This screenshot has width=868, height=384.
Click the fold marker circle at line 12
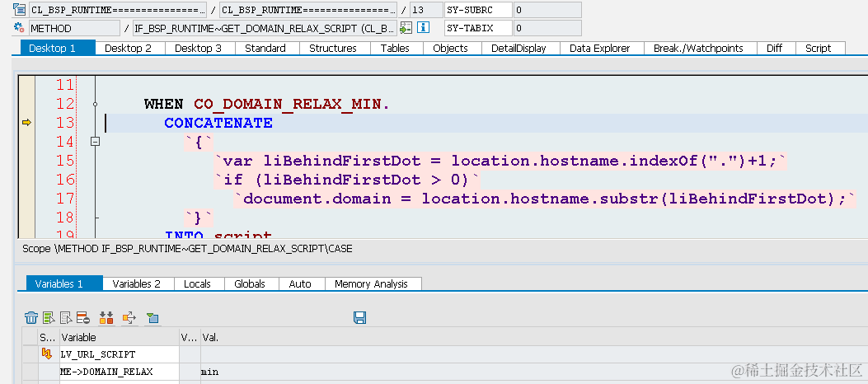pos(96,104)
